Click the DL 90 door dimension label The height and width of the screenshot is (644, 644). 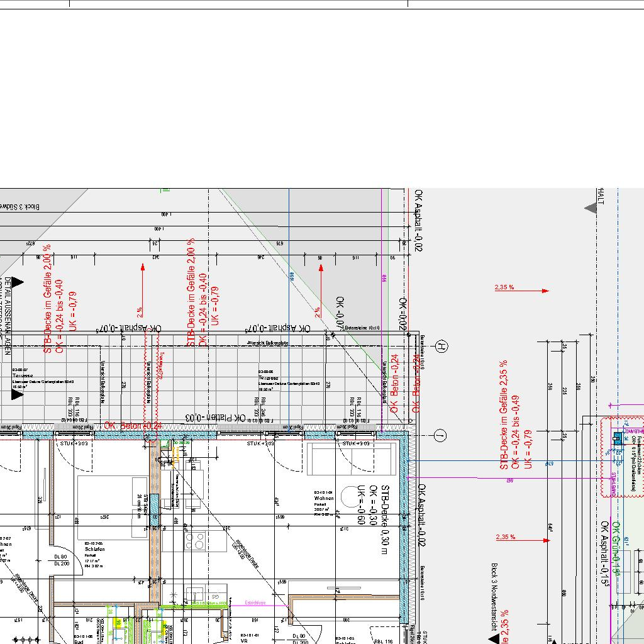60,557
